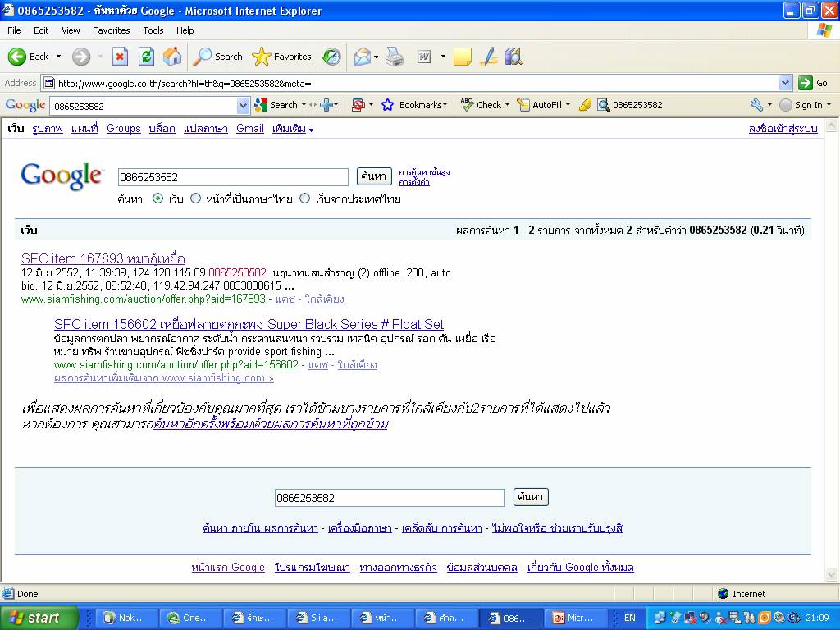Click the page vertical scrollbar down arrow
840x630 pixels.
(x=832, y=575)
